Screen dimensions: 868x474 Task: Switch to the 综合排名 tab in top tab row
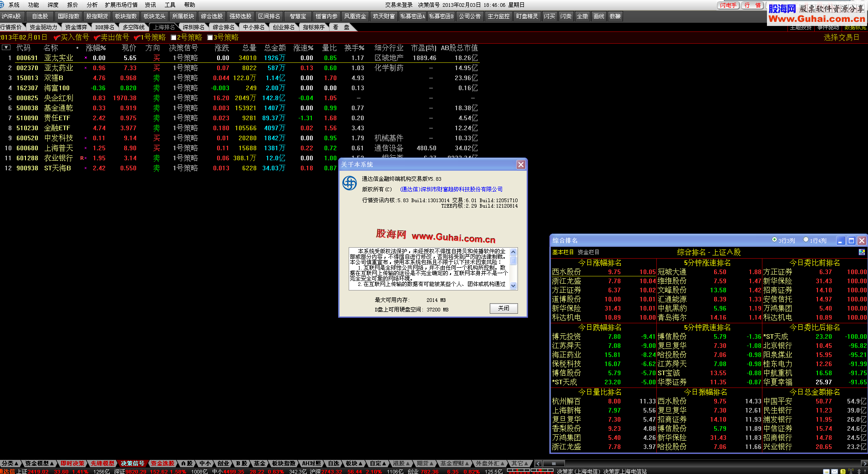[x=223, y=27]
